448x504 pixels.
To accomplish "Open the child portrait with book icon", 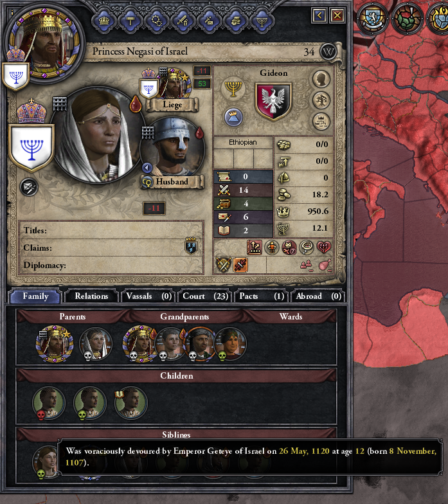I will pyautogui.click(x=131, y=403).
